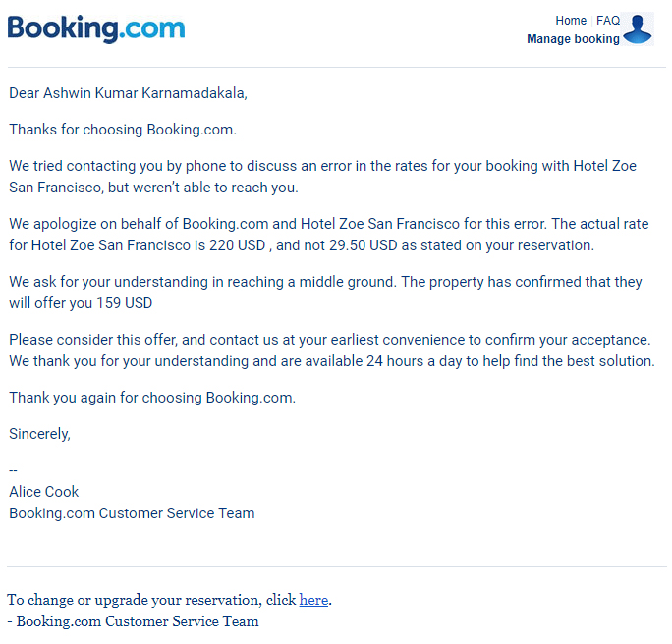Click the '159 USD' offer amount

coord(125,303)
